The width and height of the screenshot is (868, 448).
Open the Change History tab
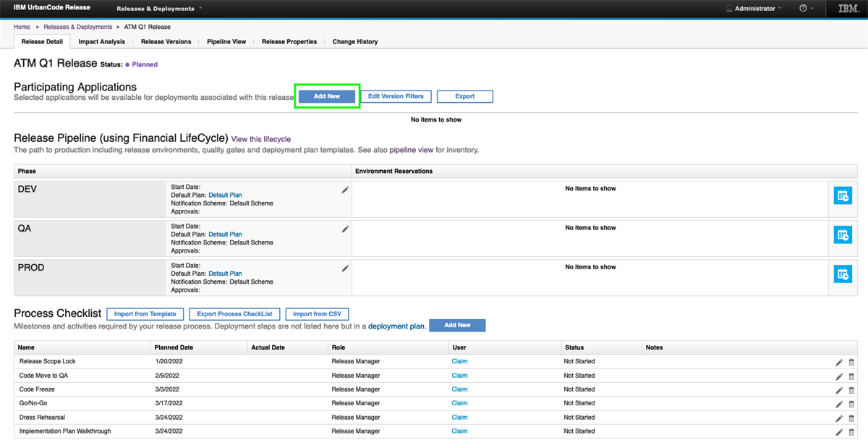point(354,41)
